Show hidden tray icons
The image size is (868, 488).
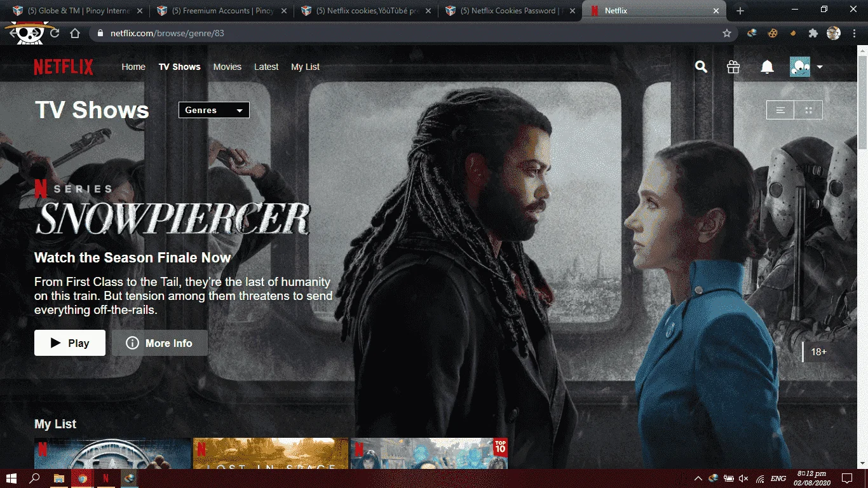point(698,478)
